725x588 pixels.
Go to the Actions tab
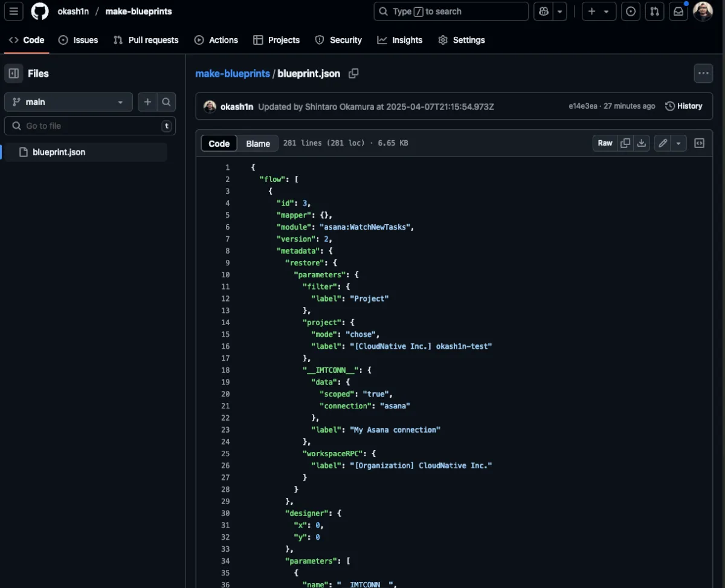(x=216, y=40)
